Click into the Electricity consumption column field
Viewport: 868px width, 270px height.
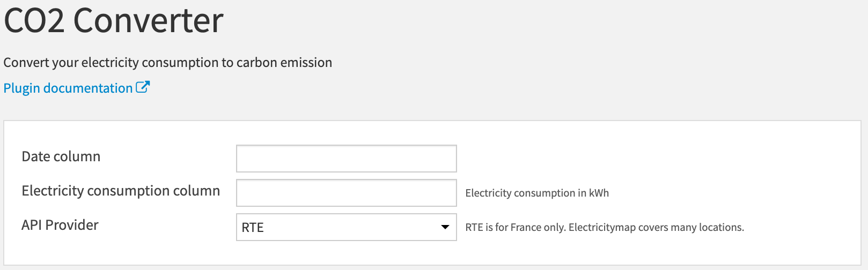pyautogui.click(x=346, y=193)
